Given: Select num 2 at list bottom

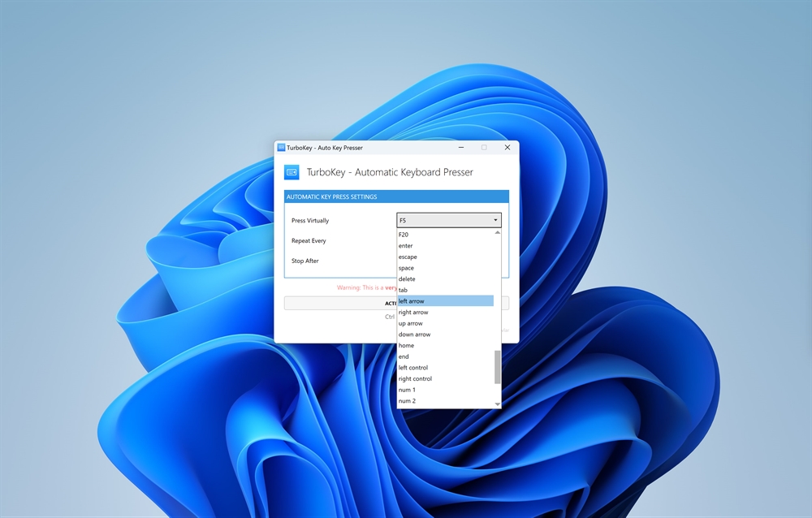Looking at the screenshot, I should [445, 401].
